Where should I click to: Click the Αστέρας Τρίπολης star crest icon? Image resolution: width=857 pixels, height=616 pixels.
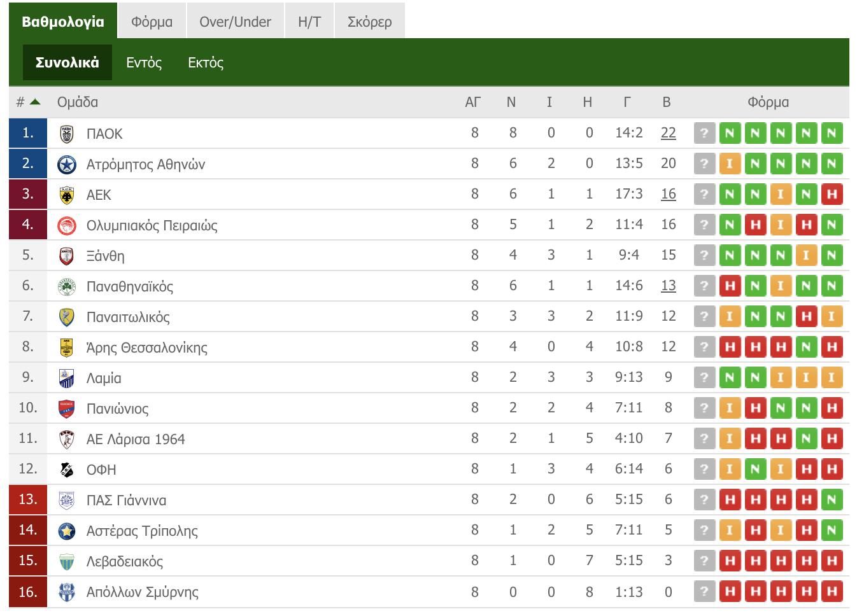click(66, 531)
